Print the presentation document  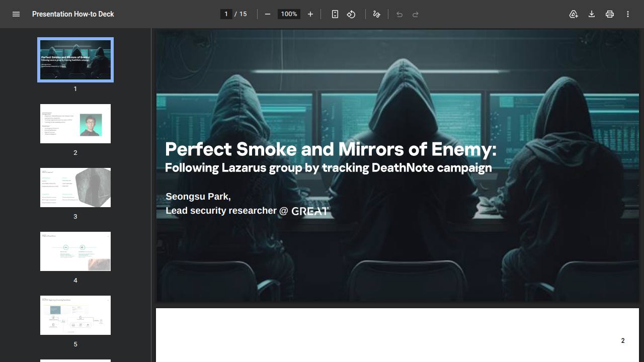(610, 14)
